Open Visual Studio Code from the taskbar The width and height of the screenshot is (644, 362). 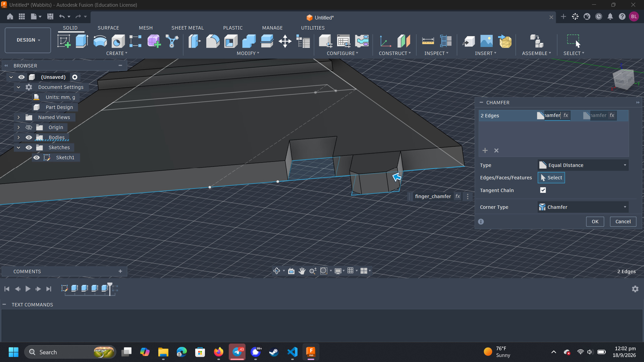[x=292, y=352]
